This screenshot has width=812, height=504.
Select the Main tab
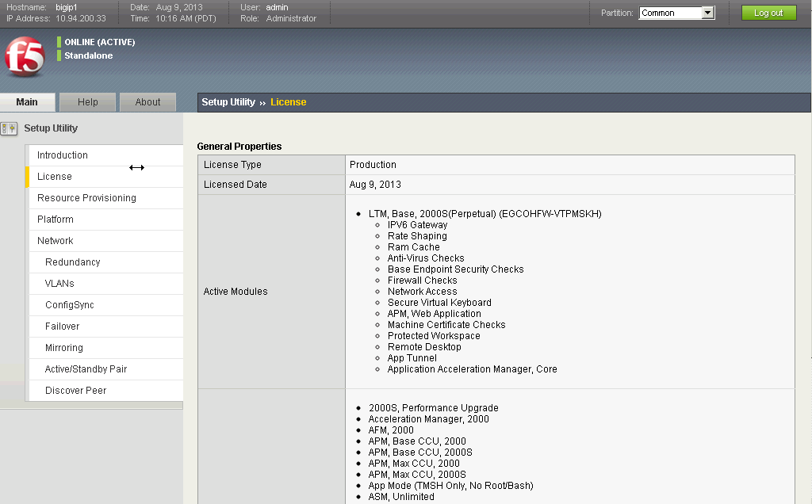pyautogui.click(x=28, y=101)
